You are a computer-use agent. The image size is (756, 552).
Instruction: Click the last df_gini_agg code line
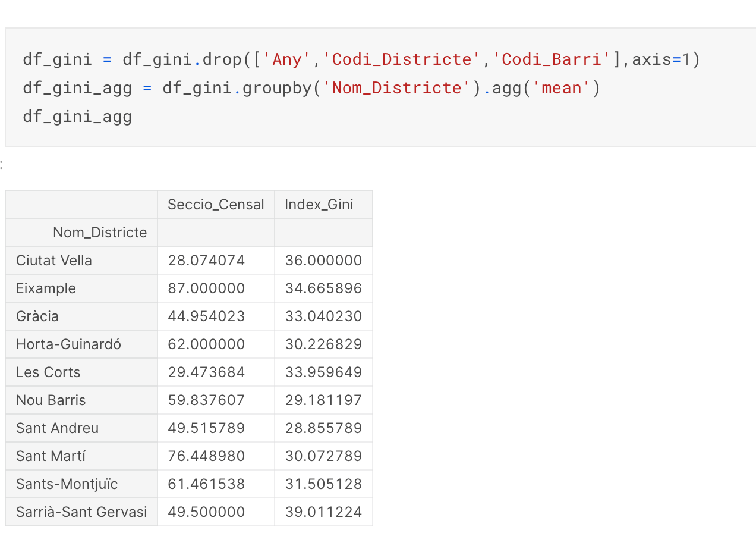(x=77, y=117)
